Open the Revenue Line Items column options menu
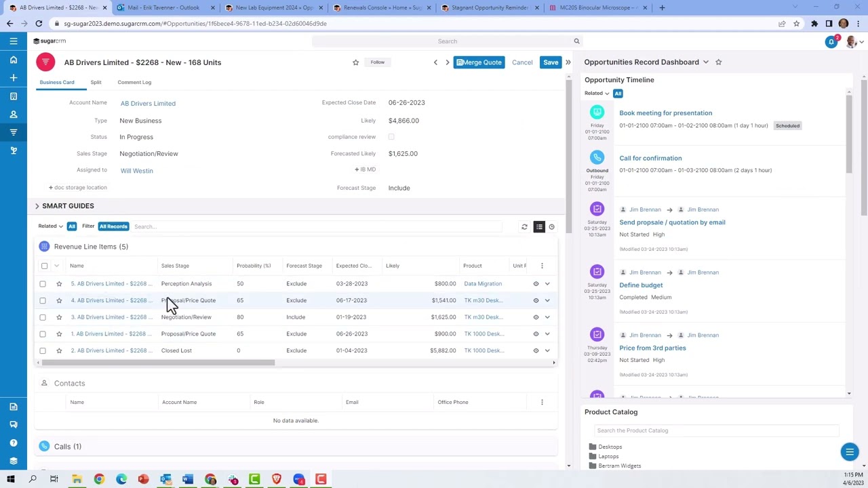868x488 pixels. (x=542, y=266)
